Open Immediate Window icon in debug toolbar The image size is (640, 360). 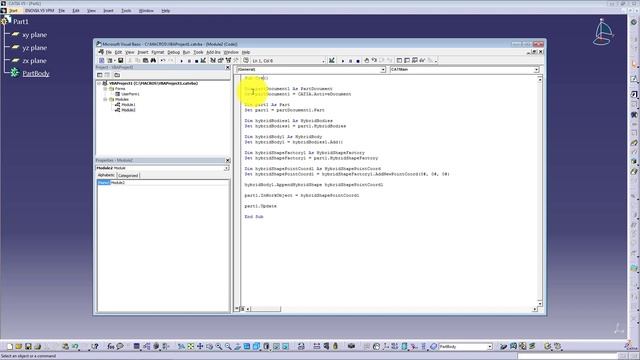(407, 60)
